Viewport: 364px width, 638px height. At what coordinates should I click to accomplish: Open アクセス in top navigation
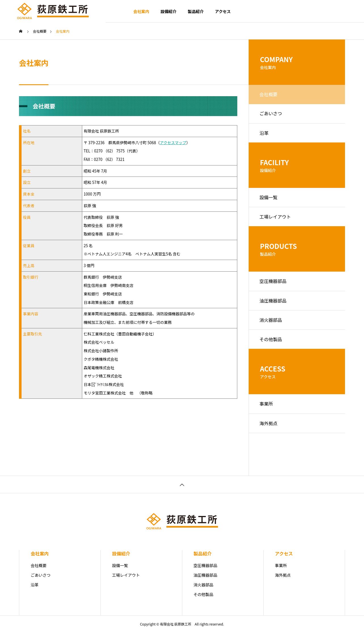tap(223, 12)
